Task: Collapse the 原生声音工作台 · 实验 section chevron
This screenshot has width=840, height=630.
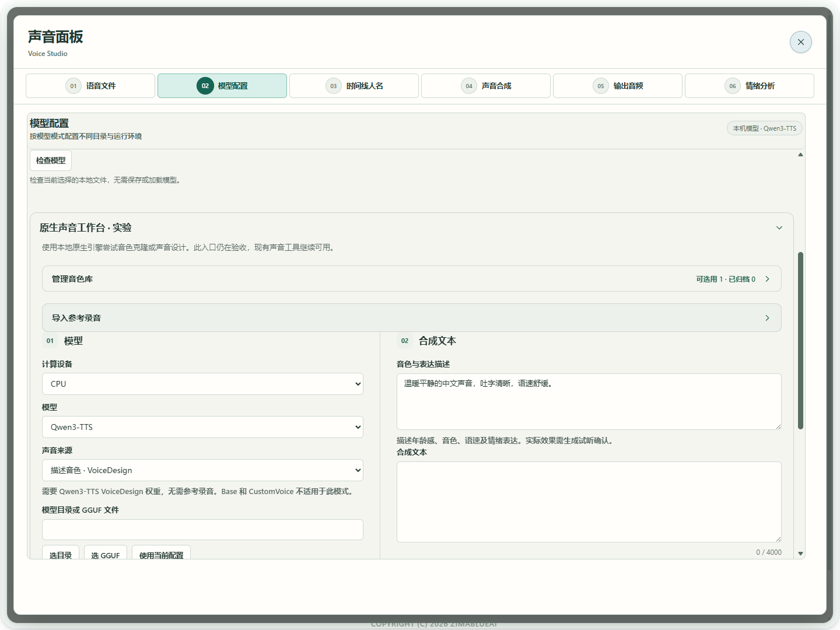Action: click(x=779, y=228)
